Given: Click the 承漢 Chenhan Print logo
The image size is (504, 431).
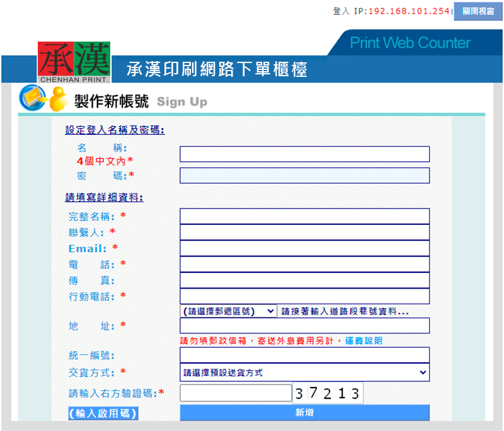Looking at the screenshot, I should 74,62.
